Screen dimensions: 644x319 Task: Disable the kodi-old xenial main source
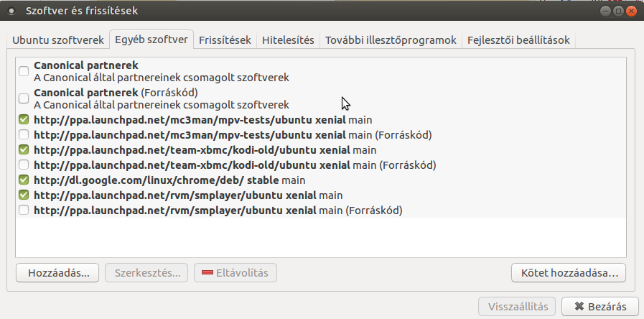(x=24, y=149)
